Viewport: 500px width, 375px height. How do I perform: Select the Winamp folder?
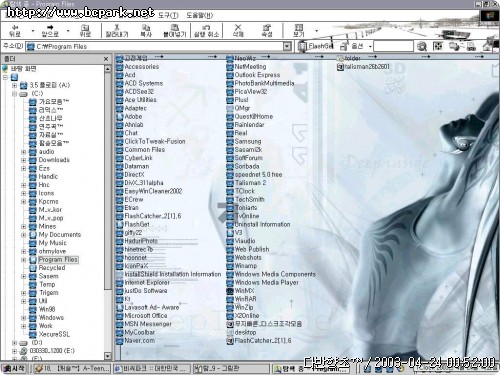pos(246,266)
